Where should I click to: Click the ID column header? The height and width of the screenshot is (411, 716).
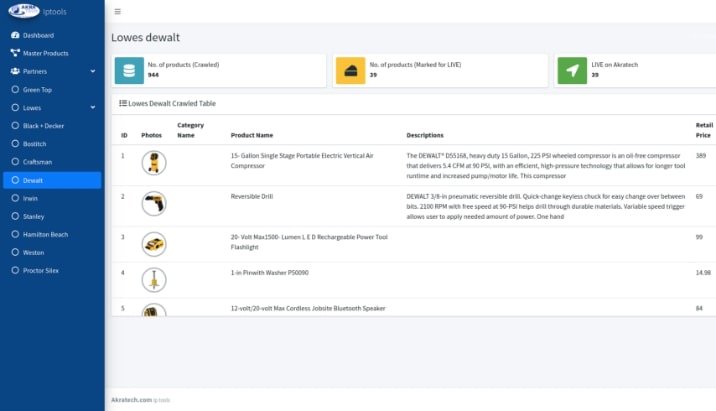pyautogui.click(x=124, y=135)
